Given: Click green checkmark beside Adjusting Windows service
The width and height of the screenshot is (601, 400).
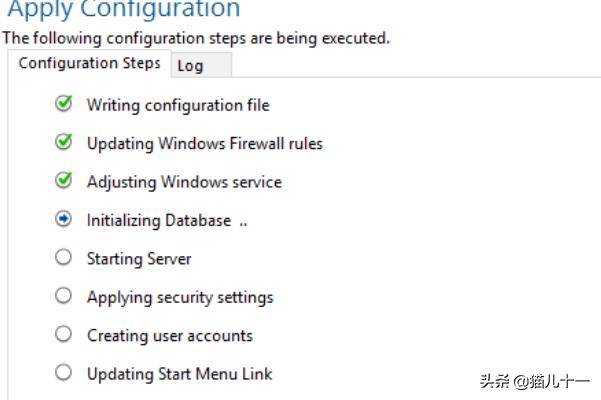Looking at the screenshot, I should click(64, 180).
